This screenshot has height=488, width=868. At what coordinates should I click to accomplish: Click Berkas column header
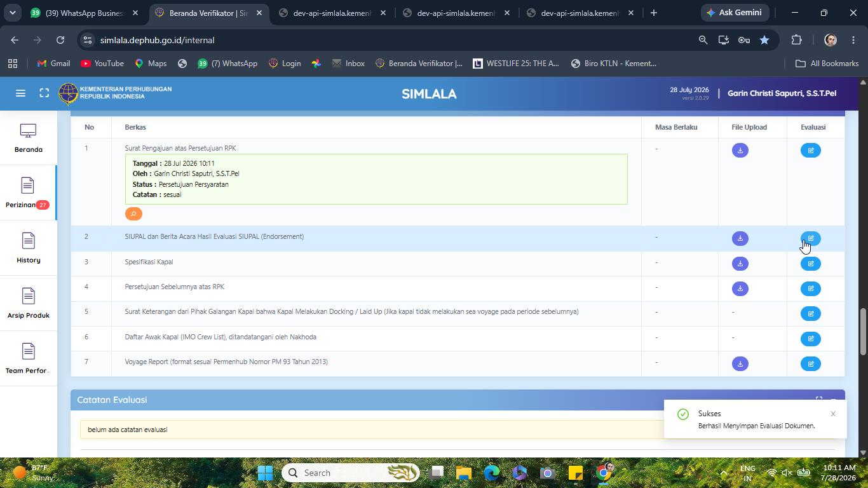(x=135, y=127)
